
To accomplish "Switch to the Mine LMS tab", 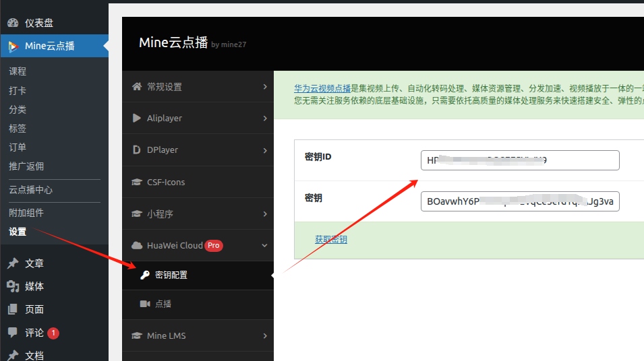I will click(x=198, y=335).
